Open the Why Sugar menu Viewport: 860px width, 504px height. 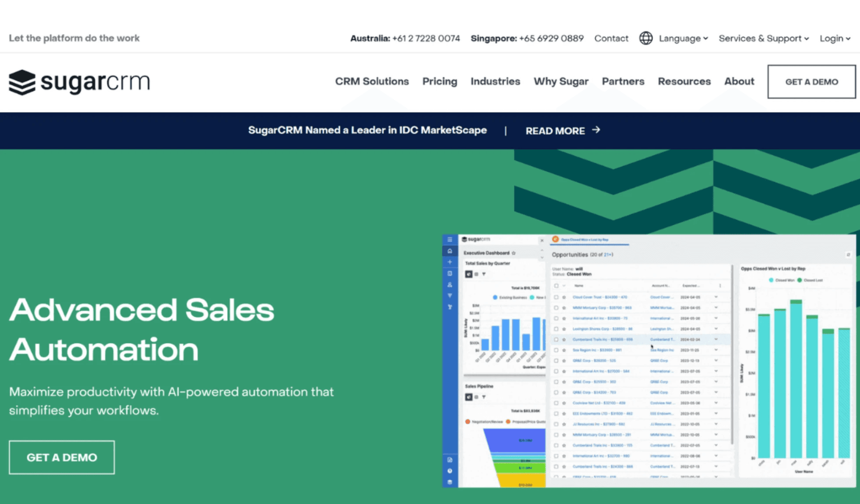coord(561,82)
